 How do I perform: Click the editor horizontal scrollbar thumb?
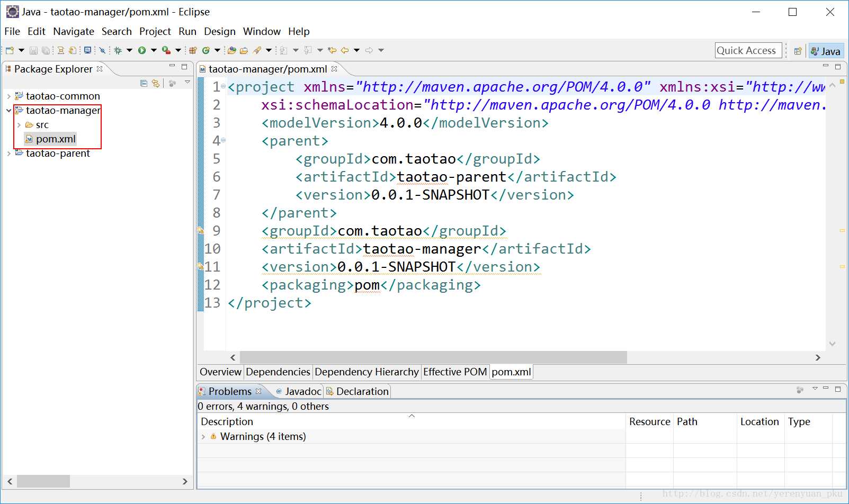[433, 357]
